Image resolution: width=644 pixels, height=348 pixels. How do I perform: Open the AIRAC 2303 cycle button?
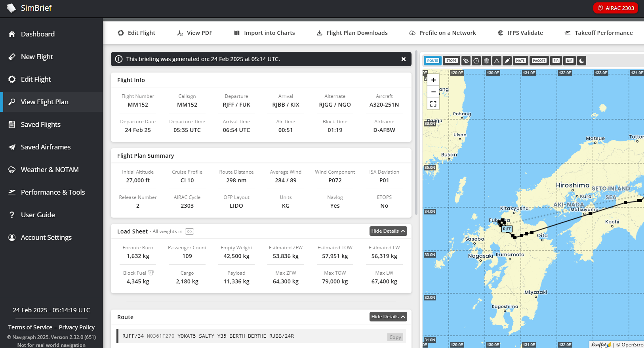615,8
